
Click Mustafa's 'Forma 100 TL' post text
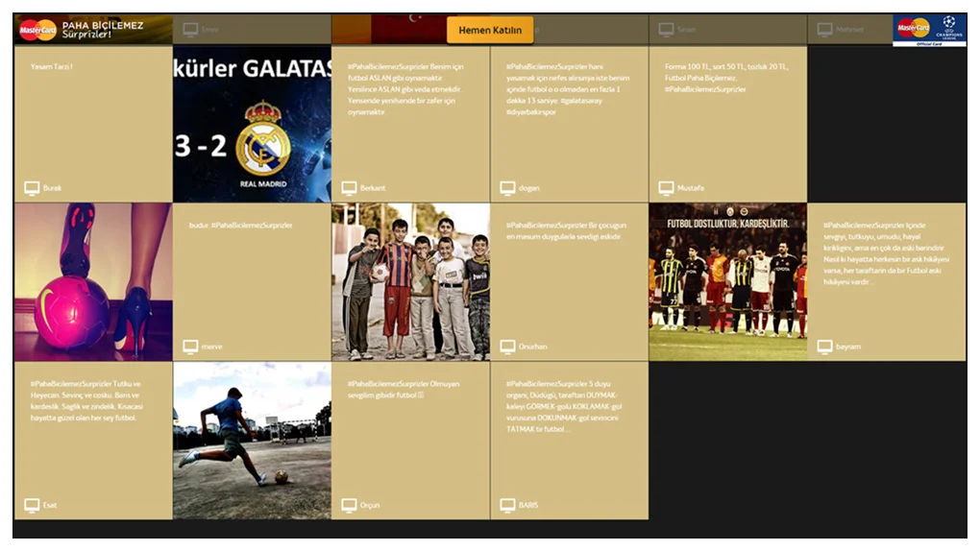pos(727,78)
